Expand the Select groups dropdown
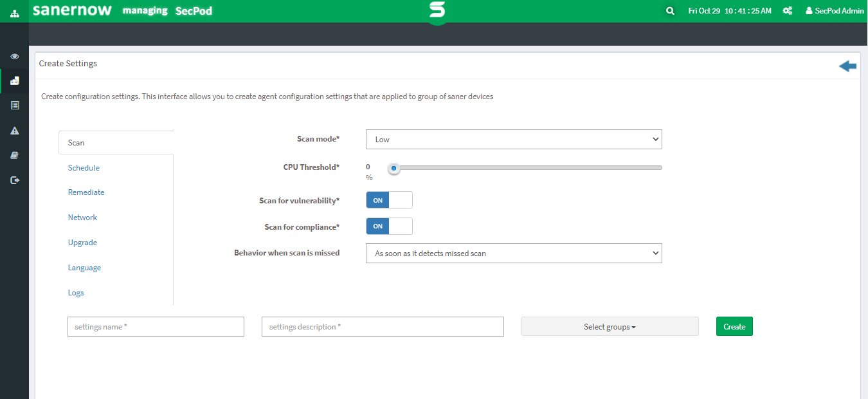This screenshot has height=399, width=868. [610, 326]
